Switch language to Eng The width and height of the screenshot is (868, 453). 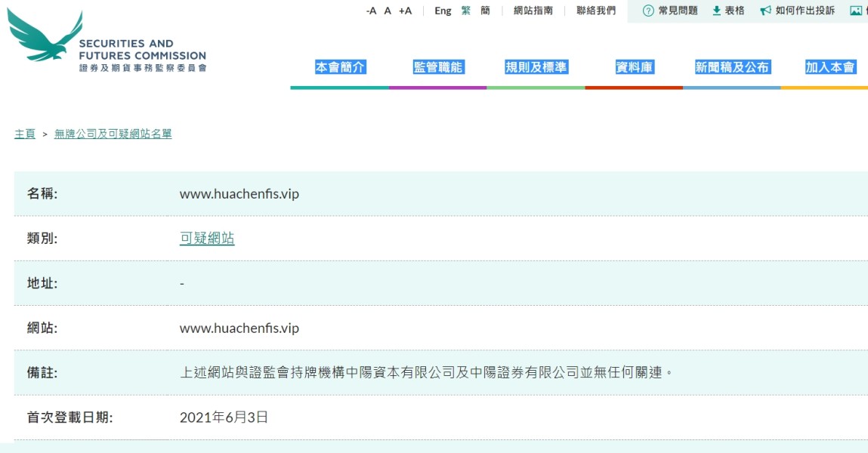coord(443,11)
